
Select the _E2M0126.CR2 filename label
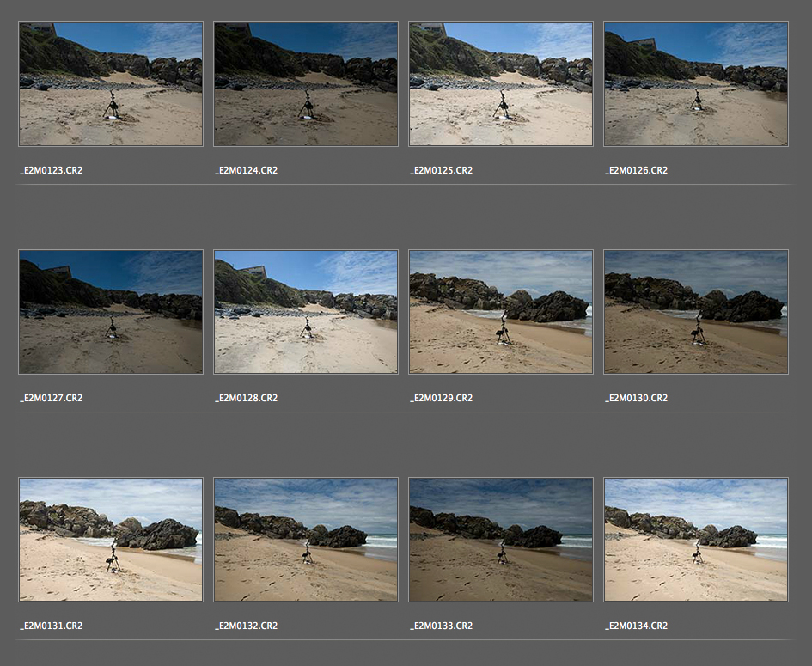pos(637,170)
